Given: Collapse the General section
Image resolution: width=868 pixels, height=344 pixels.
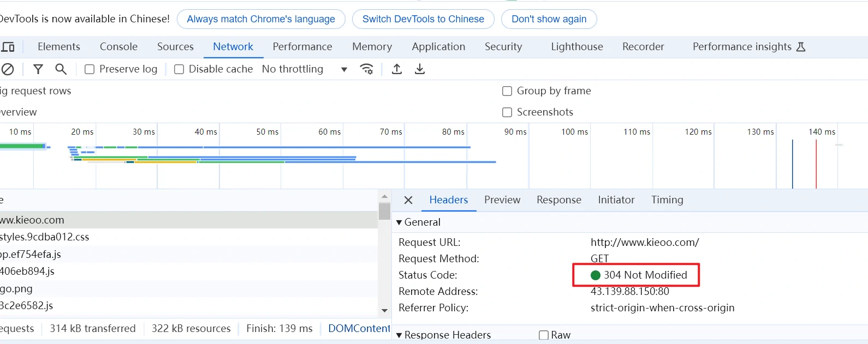Looking at the screenshot, I should click(x=399, y=222).
